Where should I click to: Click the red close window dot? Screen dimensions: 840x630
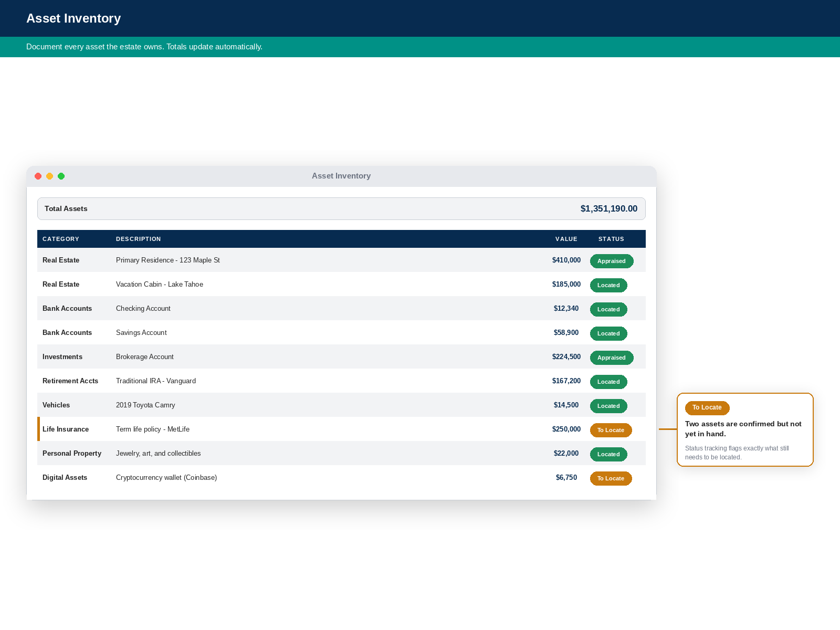pos(38,176)
